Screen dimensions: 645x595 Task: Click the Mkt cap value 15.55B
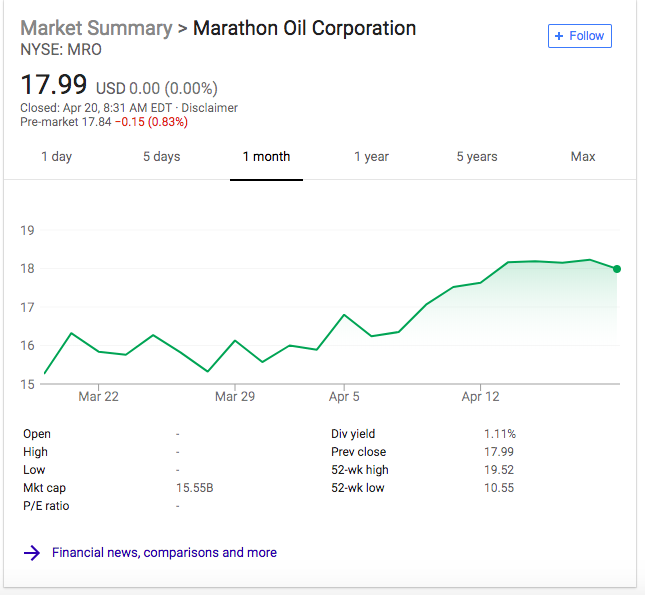(x=195, y=488)
